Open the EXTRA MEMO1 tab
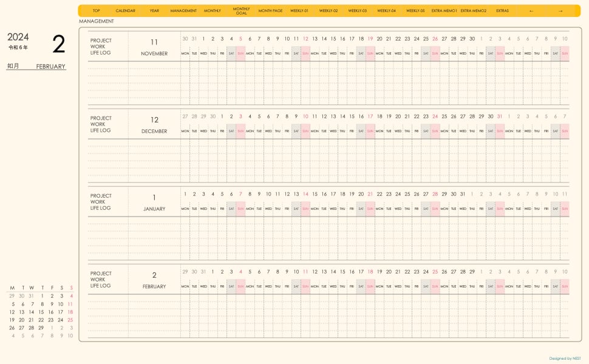The height and width of the screenshot is (364, 589). [x=444, y=11]
